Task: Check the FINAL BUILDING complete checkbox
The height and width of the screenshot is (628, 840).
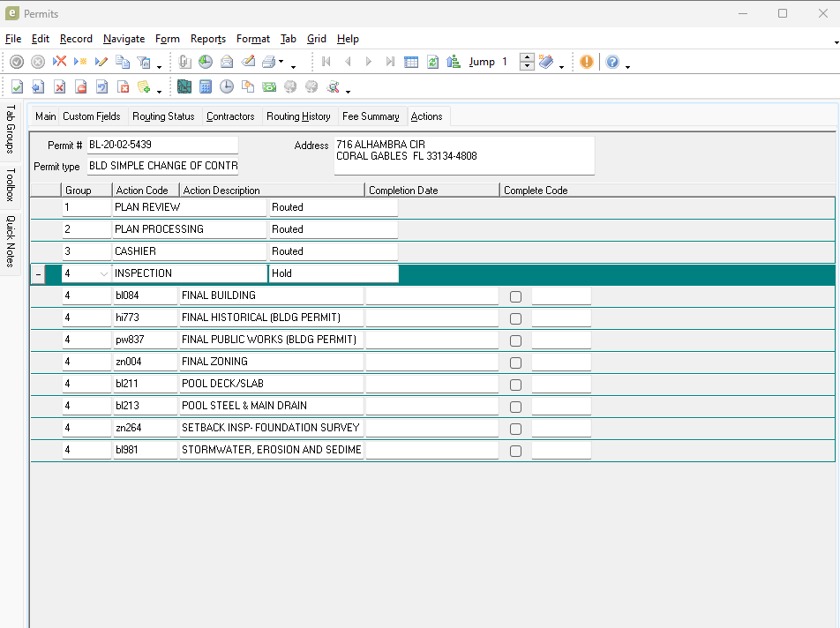Action: (x=516, y=296)
